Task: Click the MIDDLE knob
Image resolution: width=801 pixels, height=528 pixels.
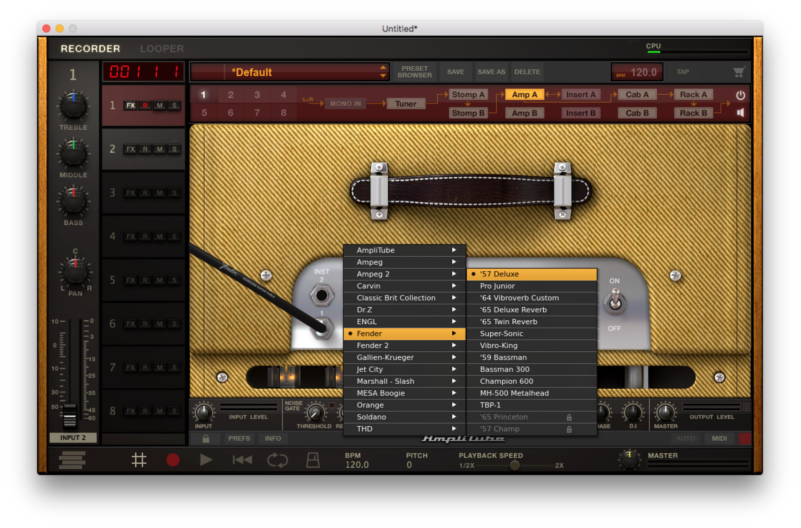Action: (73, 153)
